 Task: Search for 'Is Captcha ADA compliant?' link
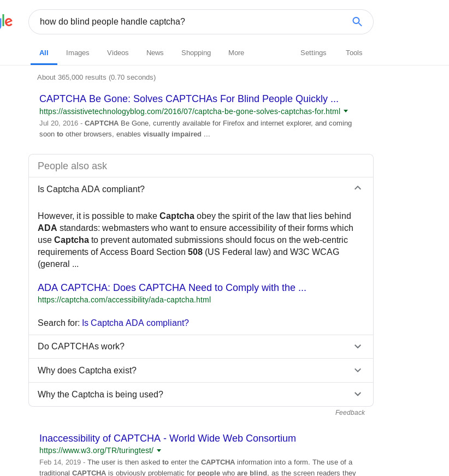135,323
